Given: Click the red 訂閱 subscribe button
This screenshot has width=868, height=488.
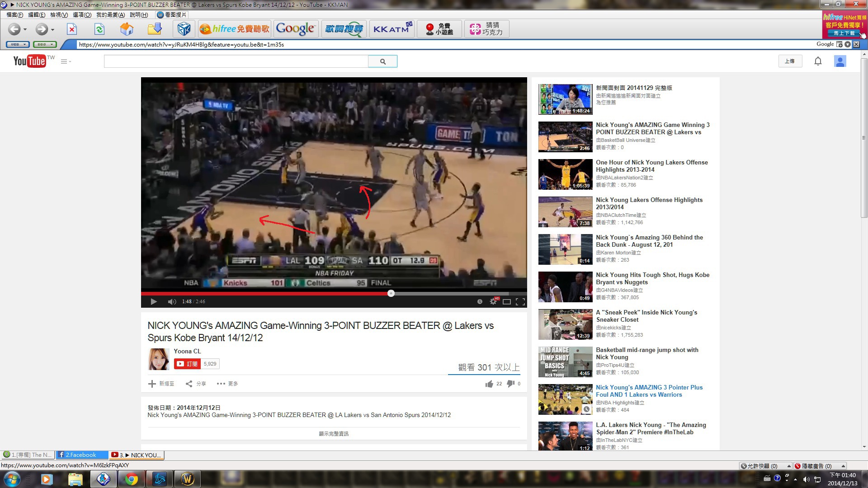Looking at the screenshot, I should (x=187, y=364).
